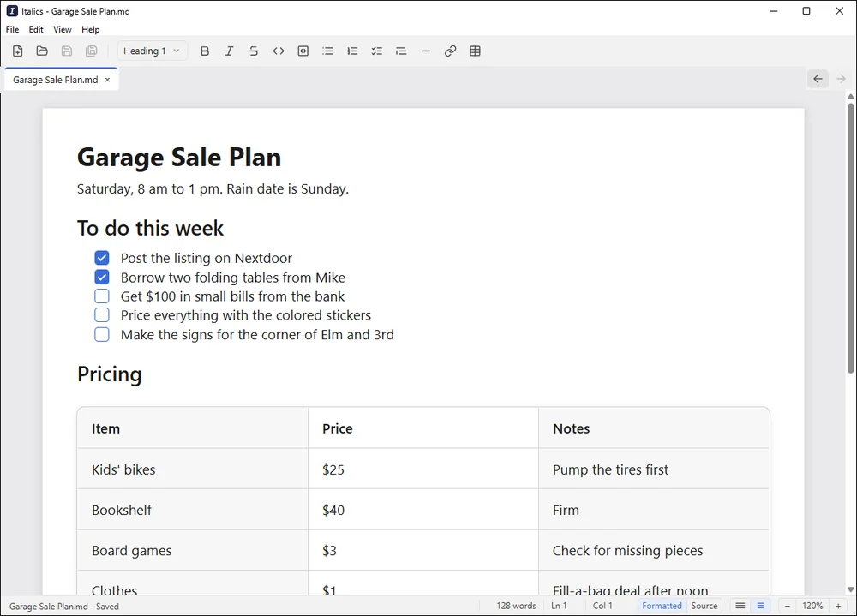The width and height of the screenshot is (857, 616).
Task: Navigate forward with the right arrow
Action: (x=842, y=79)
